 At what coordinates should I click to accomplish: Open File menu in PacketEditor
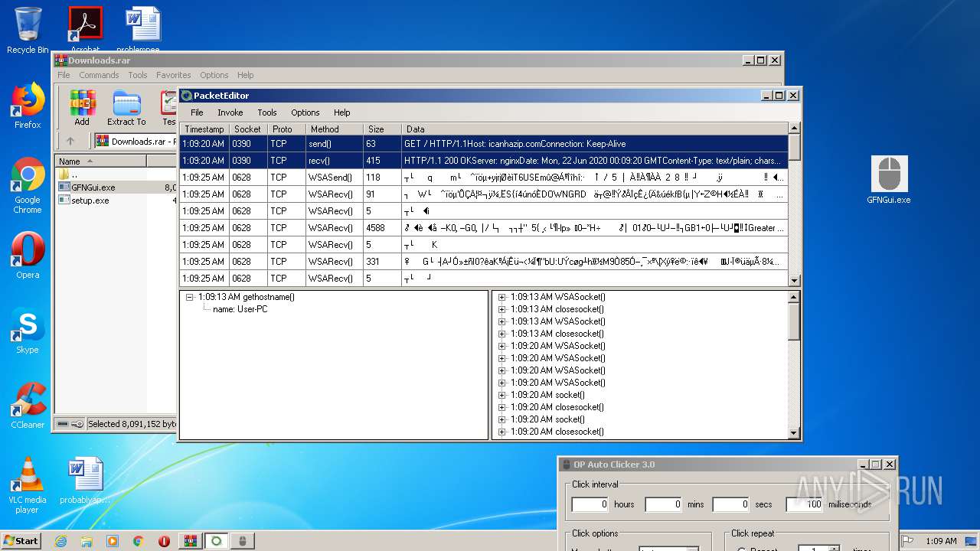pos(197,112)
